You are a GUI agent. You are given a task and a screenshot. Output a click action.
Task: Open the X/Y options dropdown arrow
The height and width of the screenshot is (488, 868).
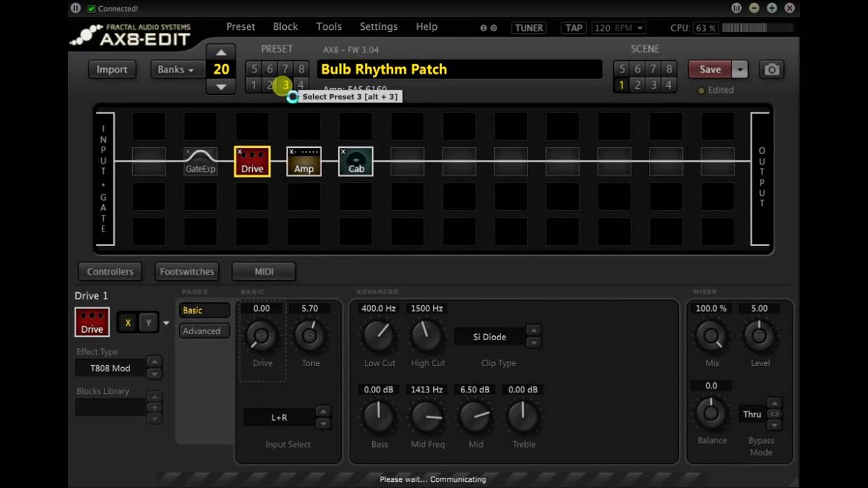click(x=166, y=323)
